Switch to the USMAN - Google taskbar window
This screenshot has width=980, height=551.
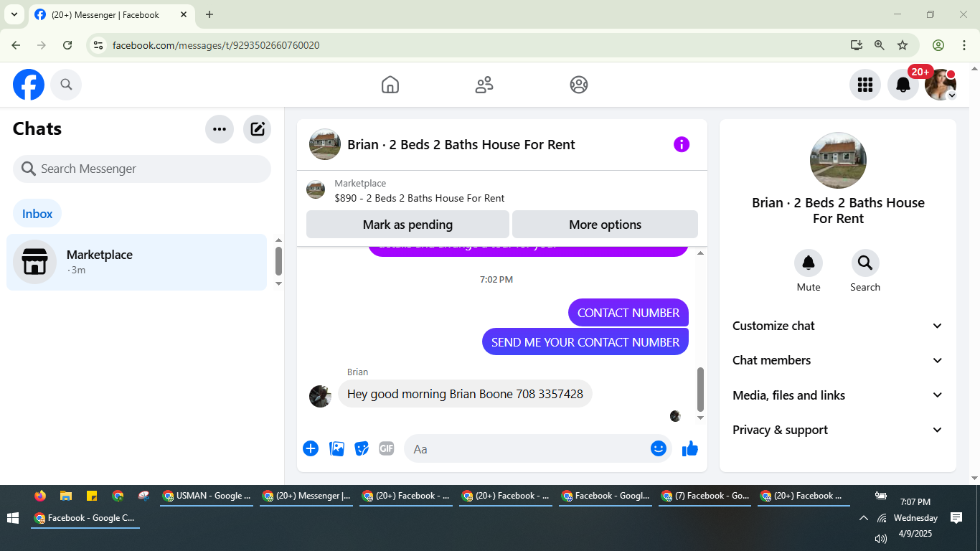(207, 496)
